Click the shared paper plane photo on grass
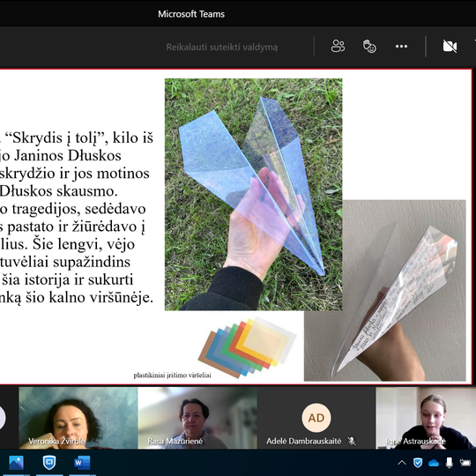Image resolution: width=476 pixels, height=476 pixels. [254, 194]
